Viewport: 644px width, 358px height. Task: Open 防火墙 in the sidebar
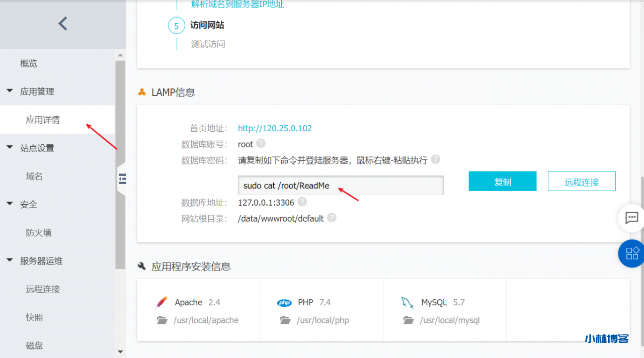pos(39,232)
